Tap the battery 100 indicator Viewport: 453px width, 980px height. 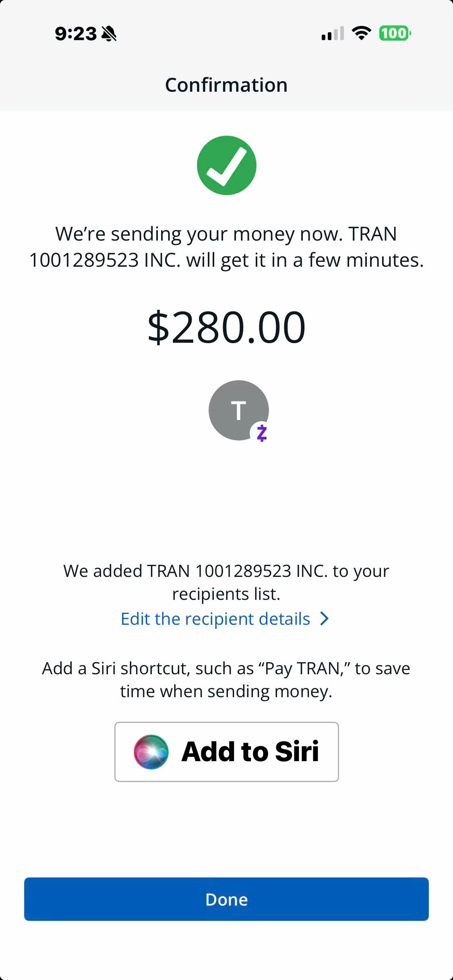pyautogui.click(x=395, y=33)
